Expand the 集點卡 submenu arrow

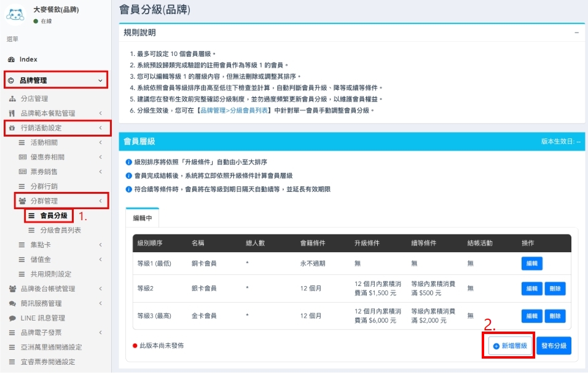pyautogui.click(x=100, y=245)
